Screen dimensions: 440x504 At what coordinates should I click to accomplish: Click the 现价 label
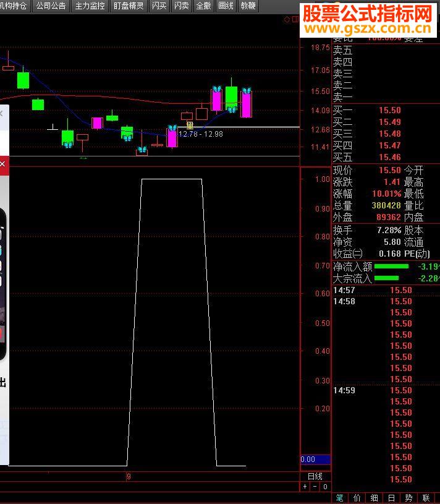[343, 170]
